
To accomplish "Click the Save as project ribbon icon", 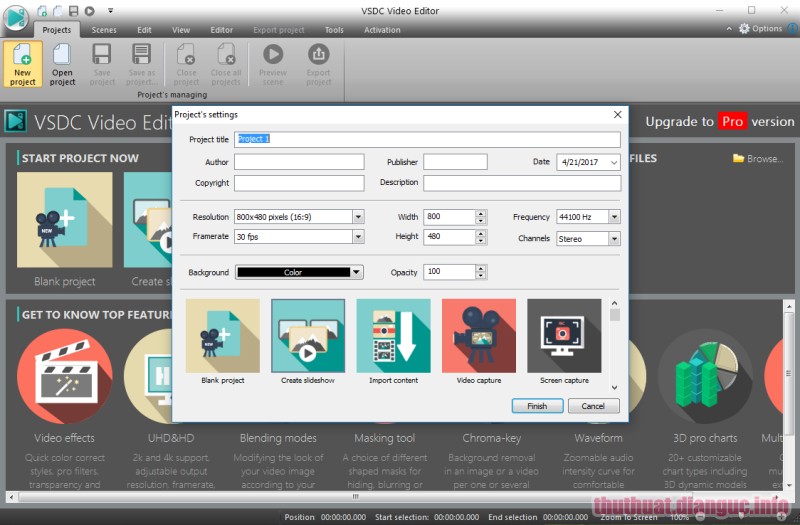I will click(x=141, y=64).
